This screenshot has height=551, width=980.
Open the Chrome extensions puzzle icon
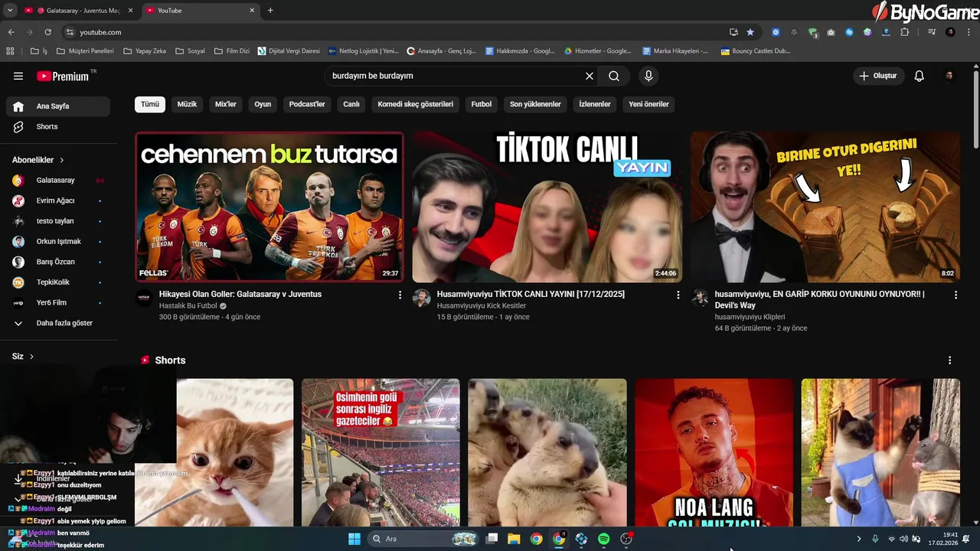click(x=905, y=32)
